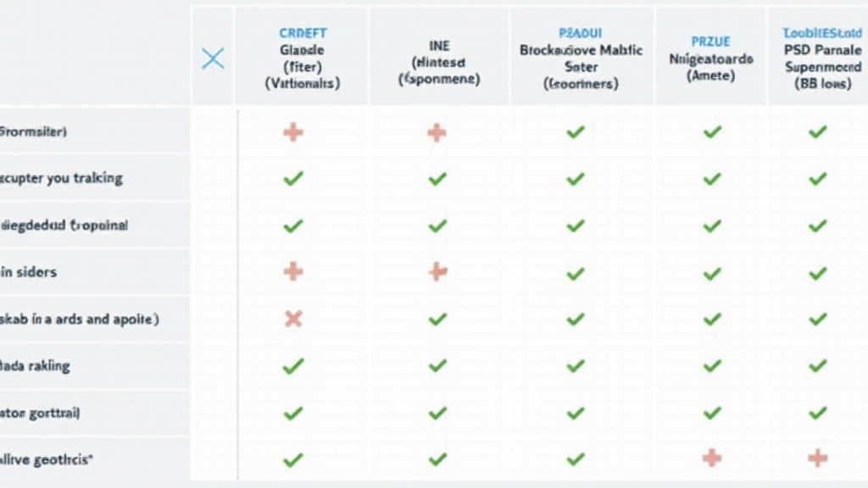Viewport: 868px width, 488px height.
Task: Click green check in Srormsiter row, PRZUE column
Action: click(x=712, y=132)
